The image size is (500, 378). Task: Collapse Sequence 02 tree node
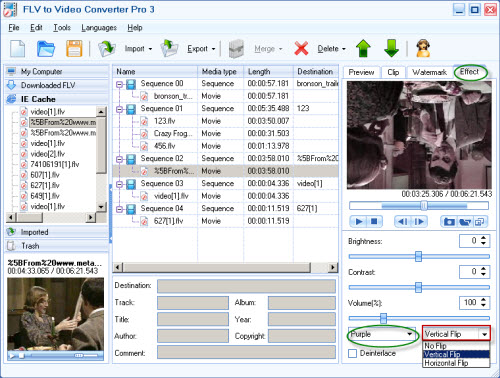(119, 159)
